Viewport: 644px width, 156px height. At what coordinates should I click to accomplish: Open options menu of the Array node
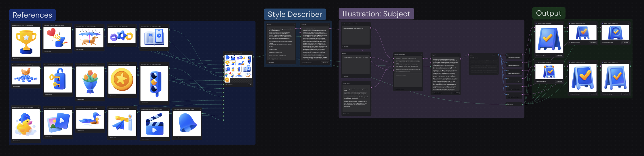point(497,55)
